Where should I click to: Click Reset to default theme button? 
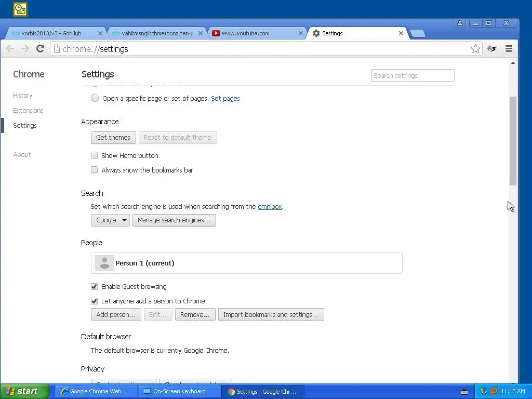178,137
